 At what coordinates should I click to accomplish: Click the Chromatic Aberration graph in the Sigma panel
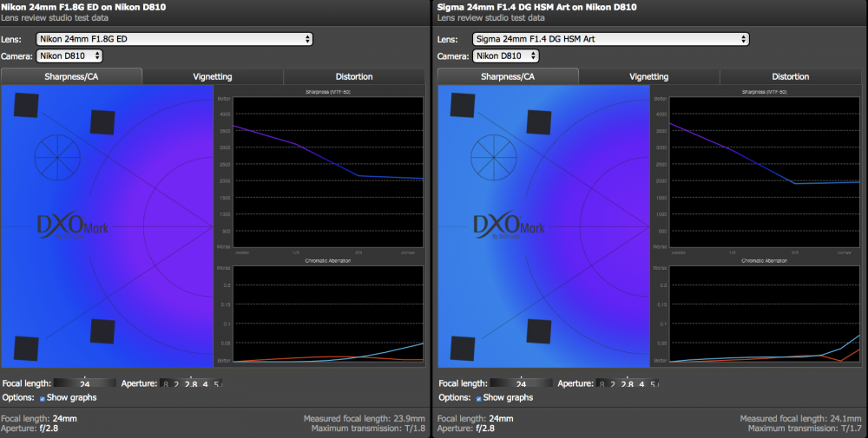tap(765, 314)
